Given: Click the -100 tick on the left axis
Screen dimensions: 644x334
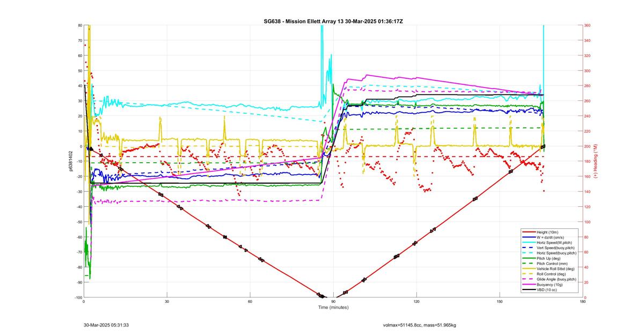Looking at the screenshot, I should click(x=78, y=297).
